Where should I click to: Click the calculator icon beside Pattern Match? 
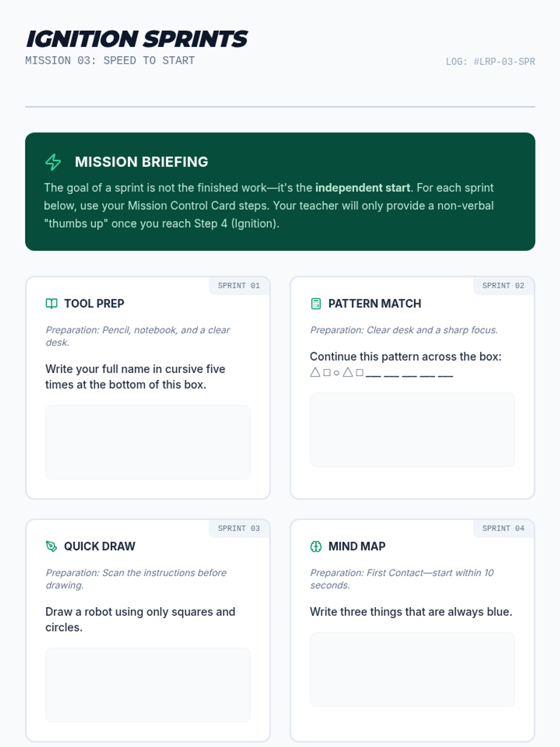[316, 303]
